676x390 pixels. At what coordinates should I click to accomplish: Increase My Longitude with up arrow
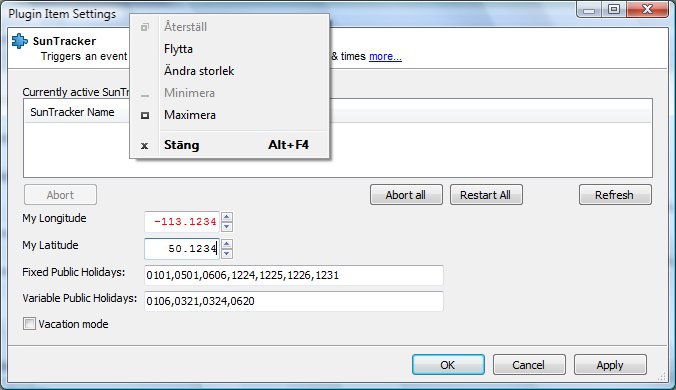point(227,217)
